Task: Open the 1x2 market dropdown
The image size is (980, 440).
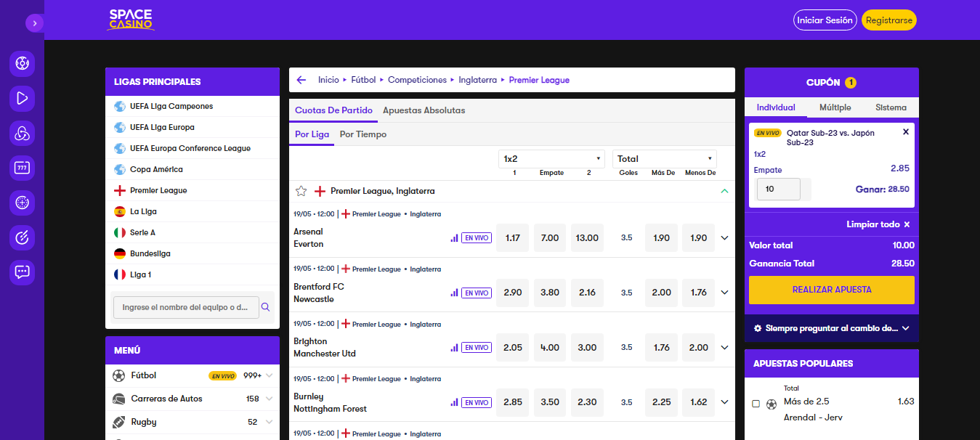Action: tap(551, 158)
